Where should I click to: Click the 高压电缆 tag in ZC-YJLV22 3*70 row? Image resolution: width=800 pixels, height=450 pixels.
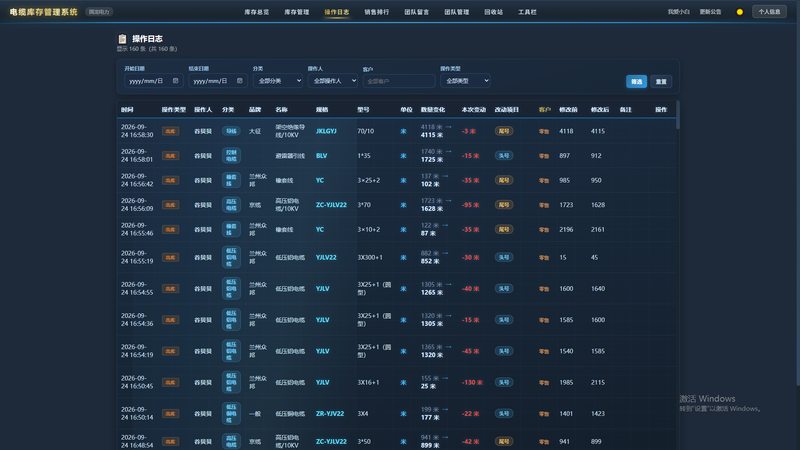pyautogui.click(x=231, y=205)
